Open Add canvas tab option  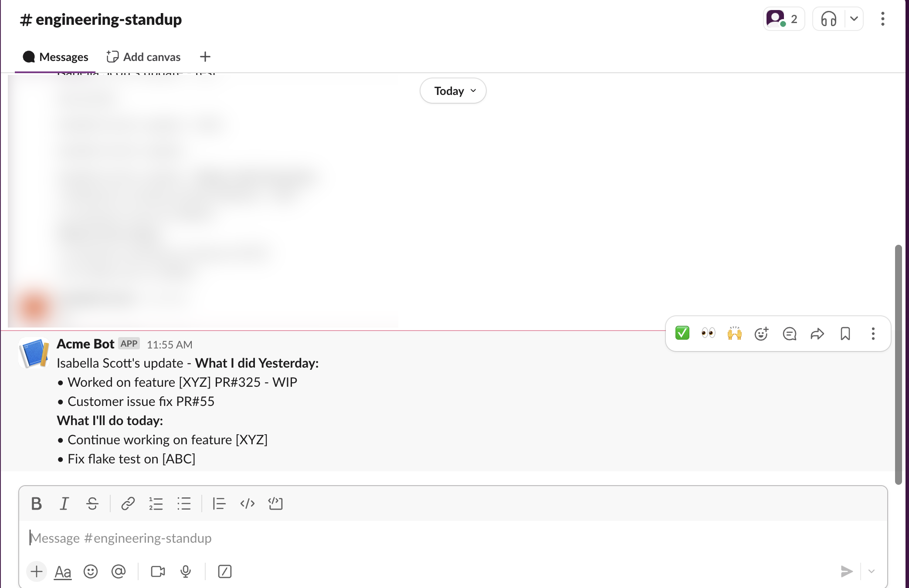pos(143,56)
